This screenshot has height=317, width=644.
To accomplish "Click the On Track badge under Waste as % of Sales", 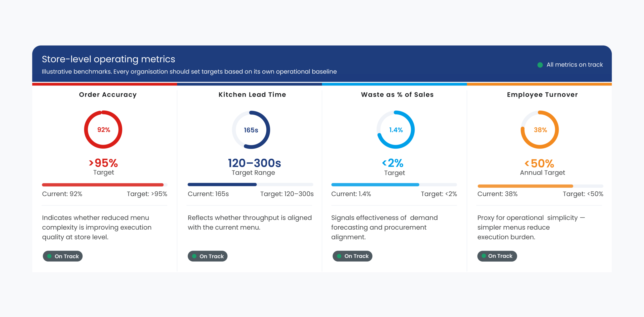I will [352, 256].
